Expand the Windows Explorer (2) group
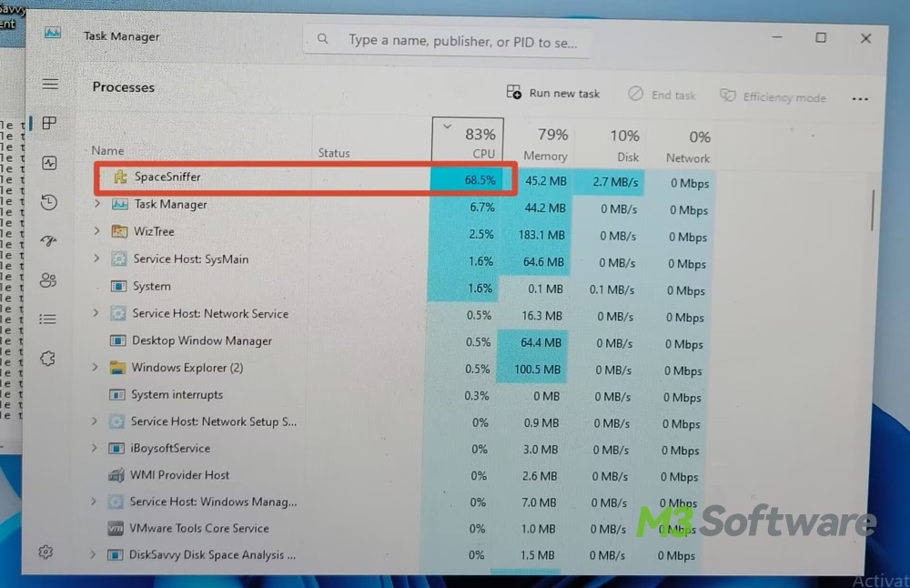Image resolution: width=910 pixels, height=588 pixels. (x=96, y=367)
